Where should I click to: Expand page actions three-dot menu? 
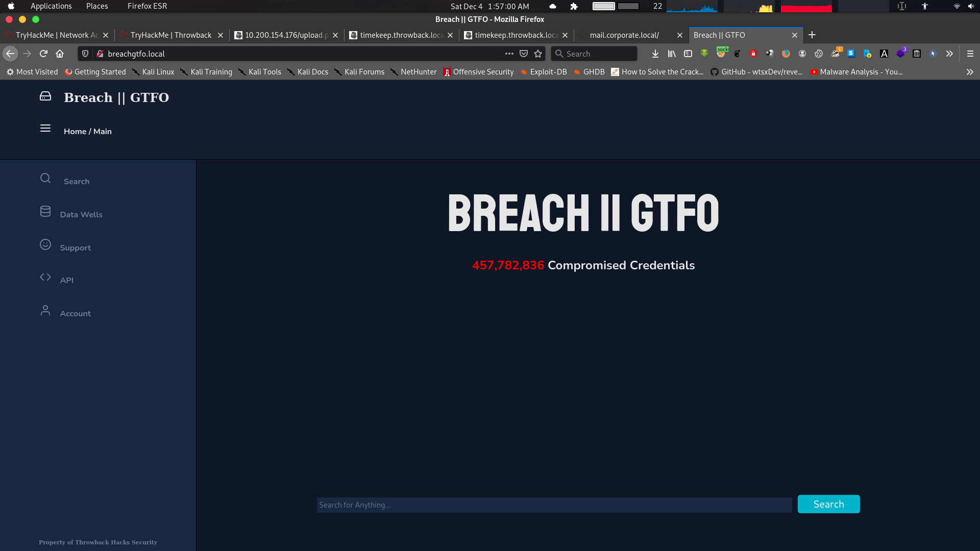(x=509, y=54)
